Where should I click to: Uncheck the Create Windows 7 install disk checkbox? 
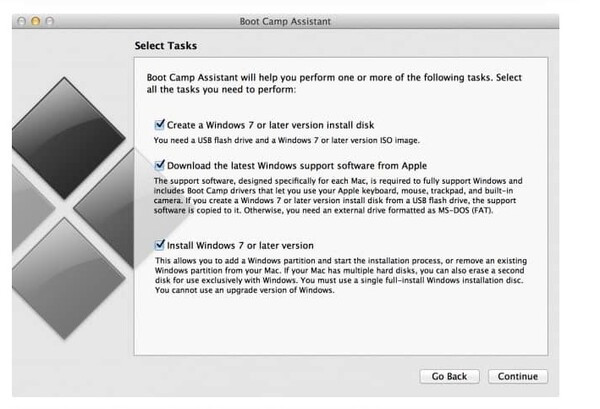(160, 124)
